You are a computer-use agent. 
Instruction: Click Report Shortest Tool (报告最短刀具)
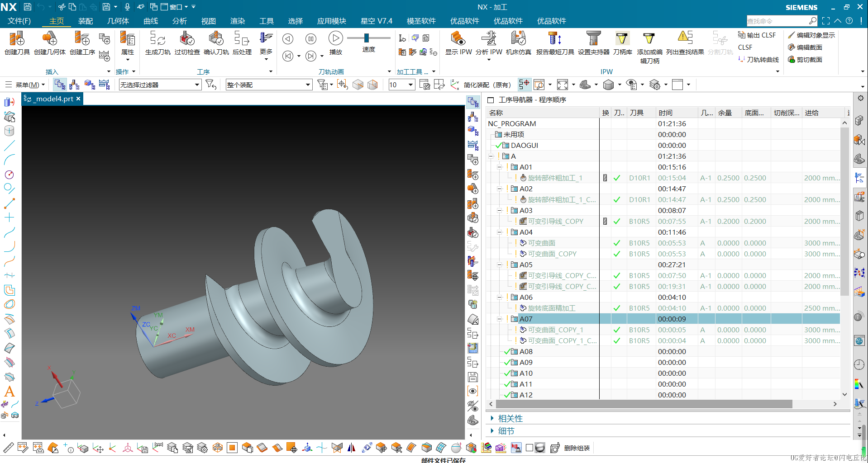(x=555, y=43)
